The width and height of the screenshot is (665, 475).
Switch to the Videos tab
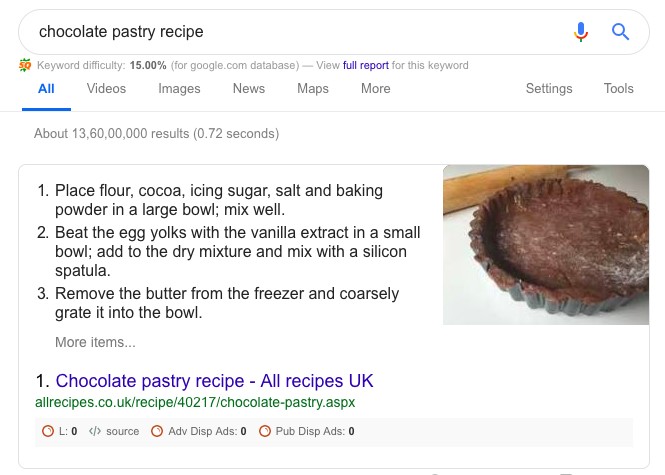click(x=106, y=89)
